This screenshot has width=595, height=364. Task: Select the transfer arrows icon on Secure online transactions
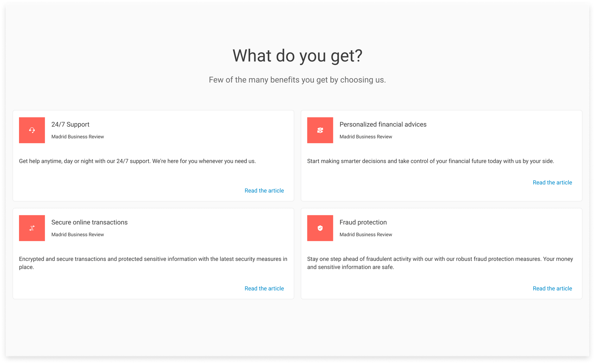coord(32,228)
